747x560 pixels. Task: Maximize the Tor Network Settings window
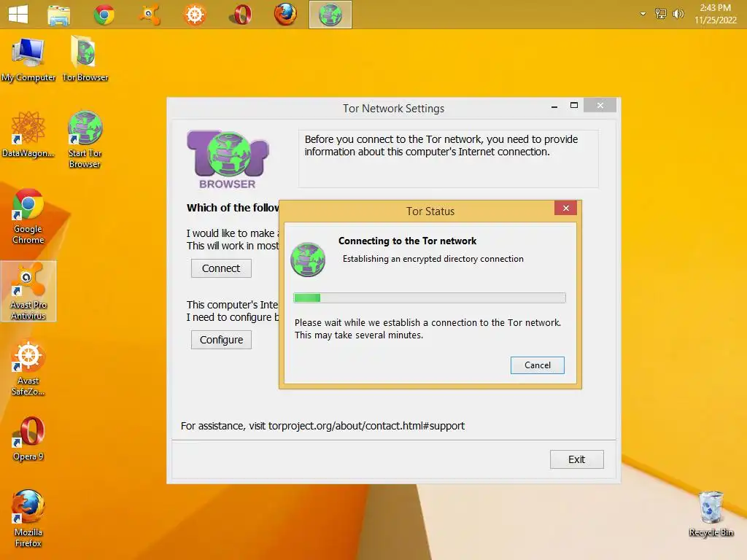click(574, 106)
